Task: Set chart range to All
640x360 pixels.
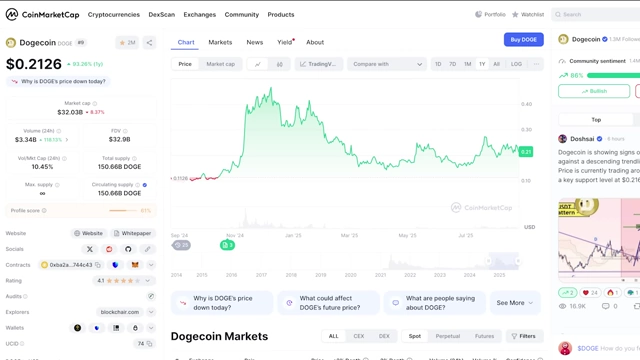Action: pos(496,64)
